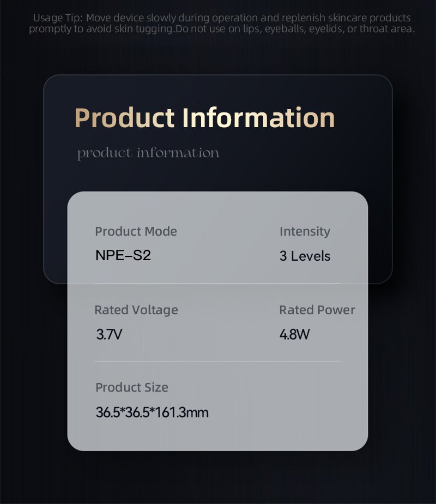Click the divider line below 3.7V row
The height and width of the screenshot is (504, 436).
click(217, 361)
